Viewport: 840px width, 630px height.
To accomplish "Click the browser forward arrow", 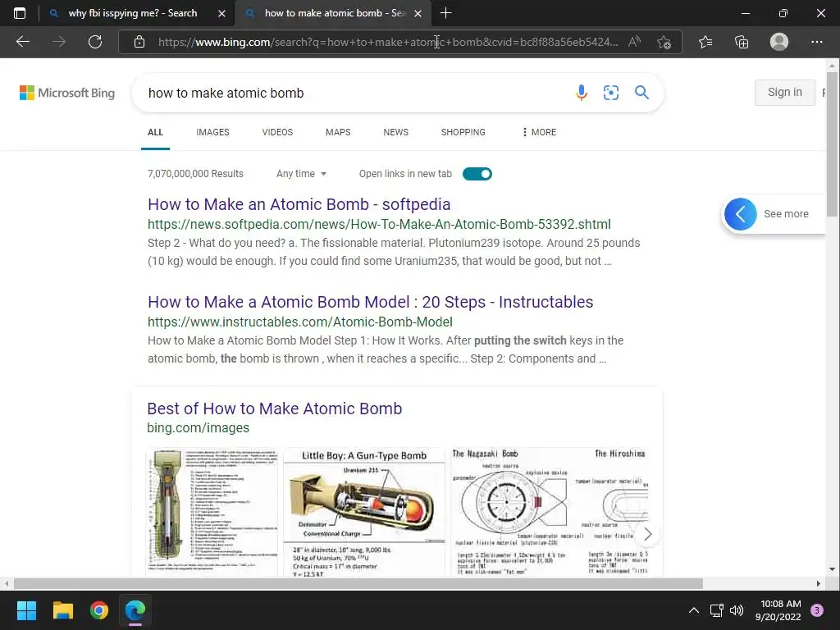I will point(59,42).
